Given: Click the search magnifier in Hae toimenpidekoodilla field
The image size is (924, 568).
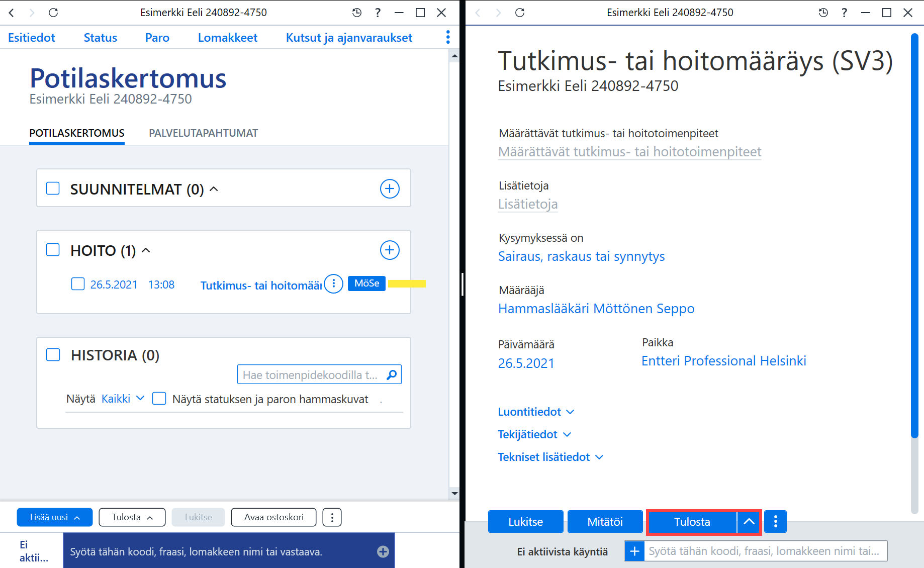Looking at the screenshot, I should 392,375.
